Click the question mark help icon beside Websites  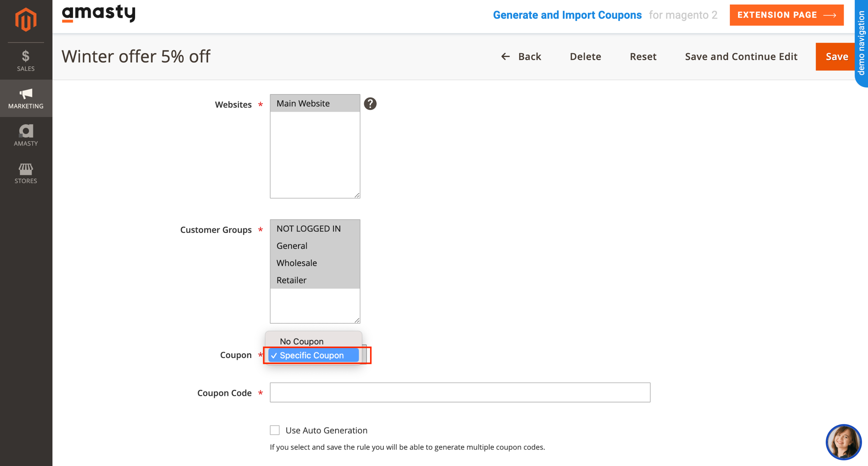[x=370, y=103]
